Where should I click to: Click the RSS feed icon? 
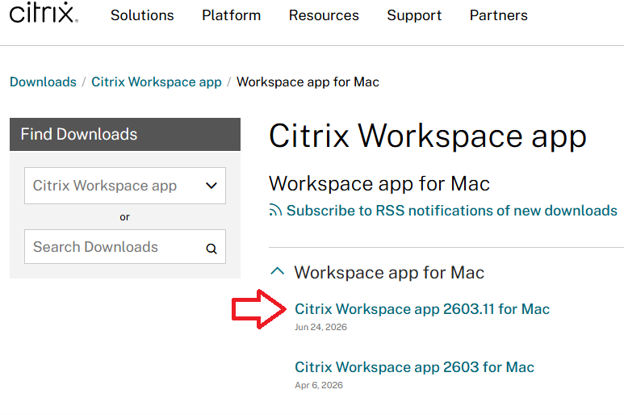pos(275,210)
